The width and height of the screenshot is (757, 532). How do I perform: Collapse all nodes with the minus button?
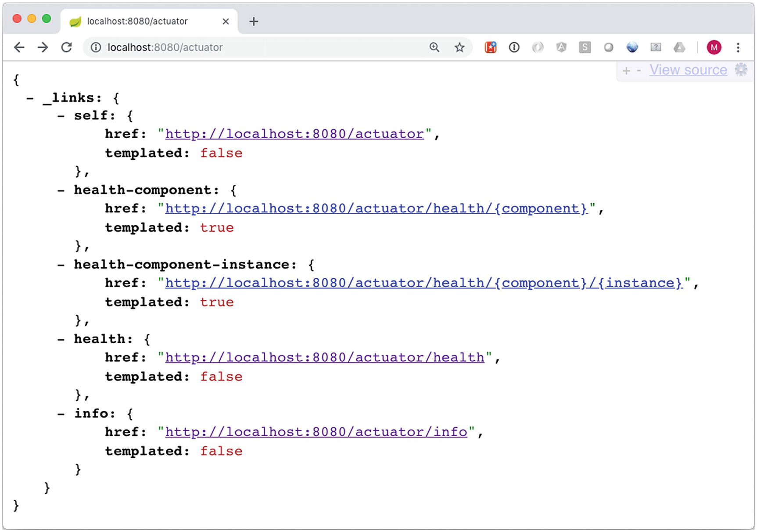click(639, 70)
